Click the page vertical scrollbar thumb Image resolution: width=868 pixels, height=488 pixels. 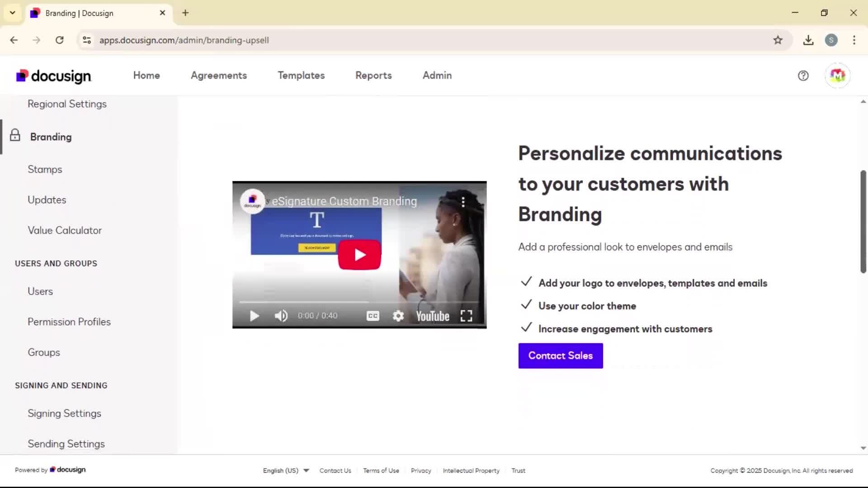(x=863, y=221)
